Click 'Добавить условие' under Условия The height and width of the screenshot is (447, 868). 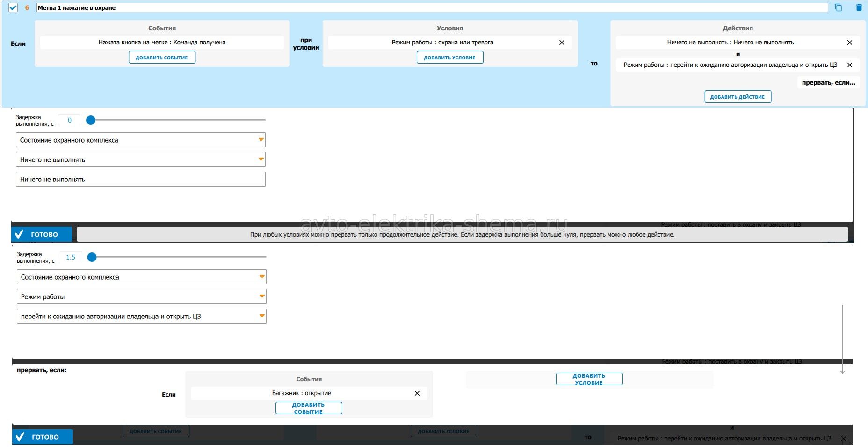tap(449, 58)
